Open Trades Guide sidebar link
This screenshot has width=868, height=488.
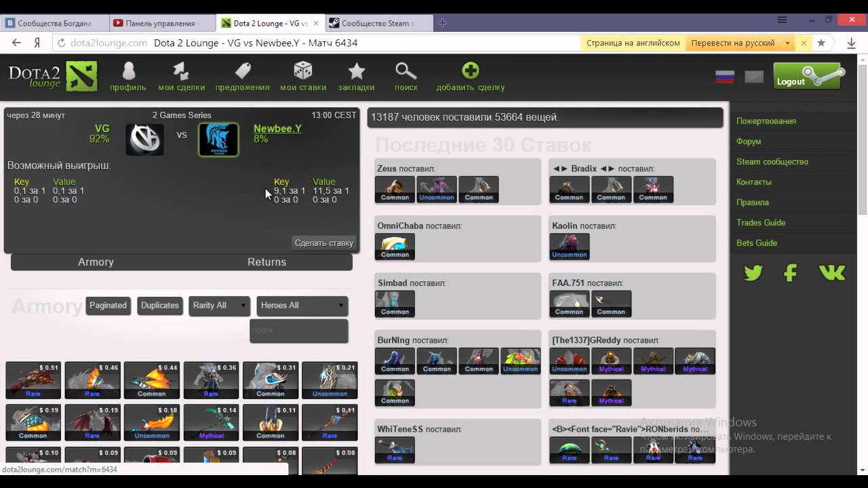tap(761, 223)
